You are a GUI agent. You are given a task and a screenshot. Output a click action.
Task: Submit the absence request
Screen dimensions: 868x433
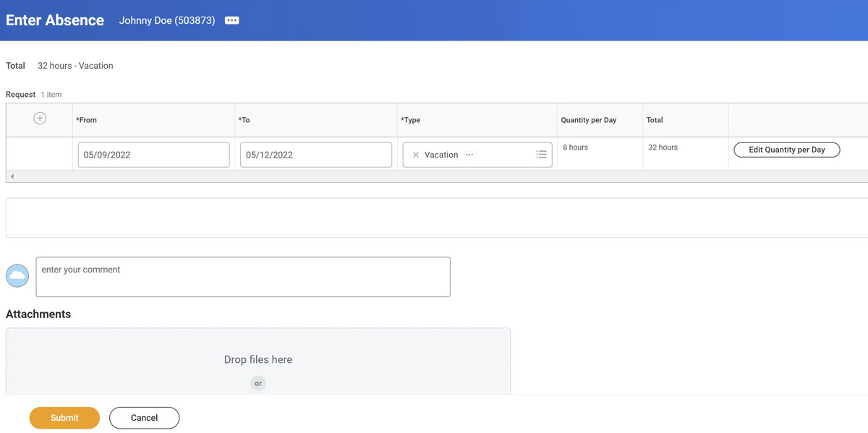(x=64, y=418)
